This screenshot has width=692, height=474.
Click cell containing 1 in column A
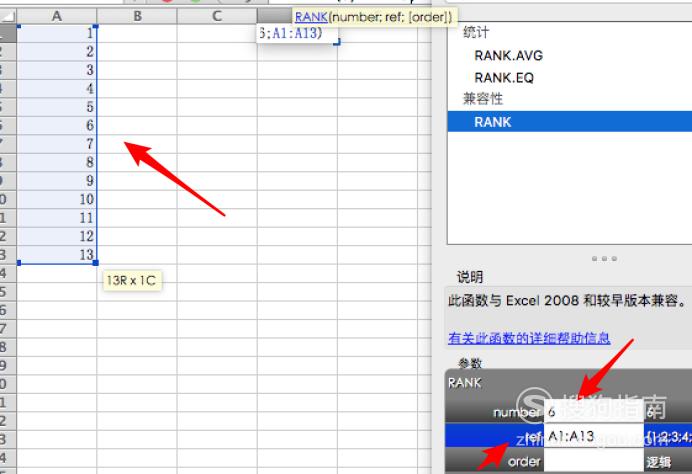(x=56, y=33)
